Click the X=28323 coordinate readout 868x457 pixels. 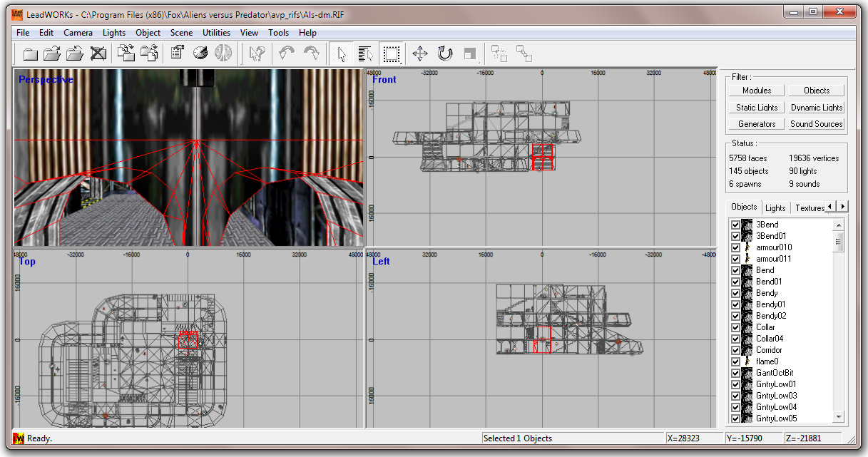coord(684,438)
